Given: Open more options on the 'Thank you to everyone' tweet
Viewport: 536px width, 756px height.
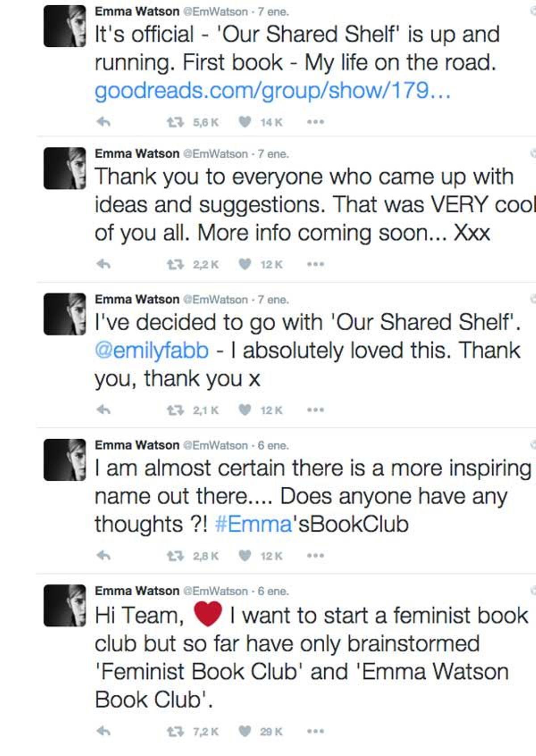Looking at the screenshot, I should point(315,264).
